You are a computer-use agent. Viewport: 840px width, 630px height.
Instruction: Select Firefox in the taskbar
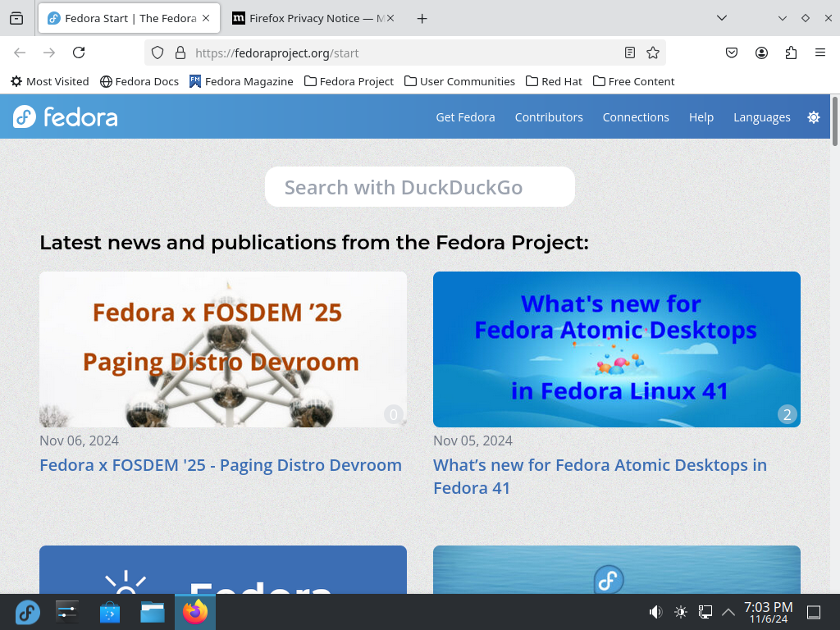click(195, 612)
